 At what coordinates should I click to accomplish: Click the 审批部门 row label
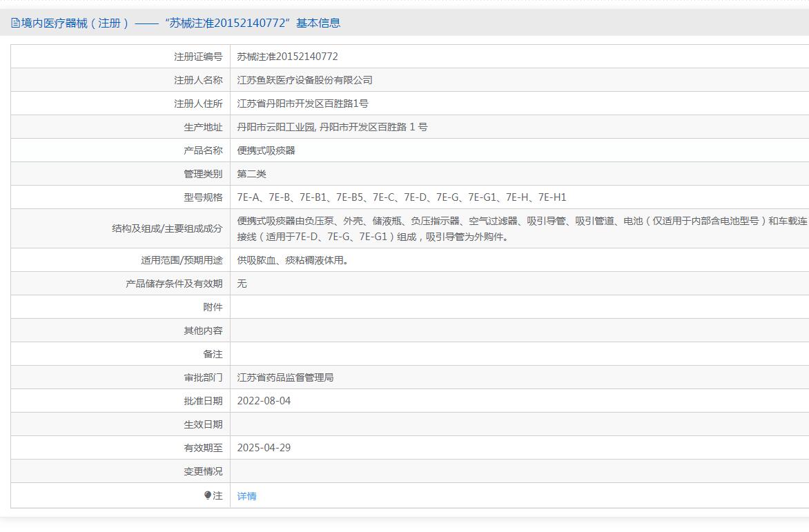click(203, 377)
